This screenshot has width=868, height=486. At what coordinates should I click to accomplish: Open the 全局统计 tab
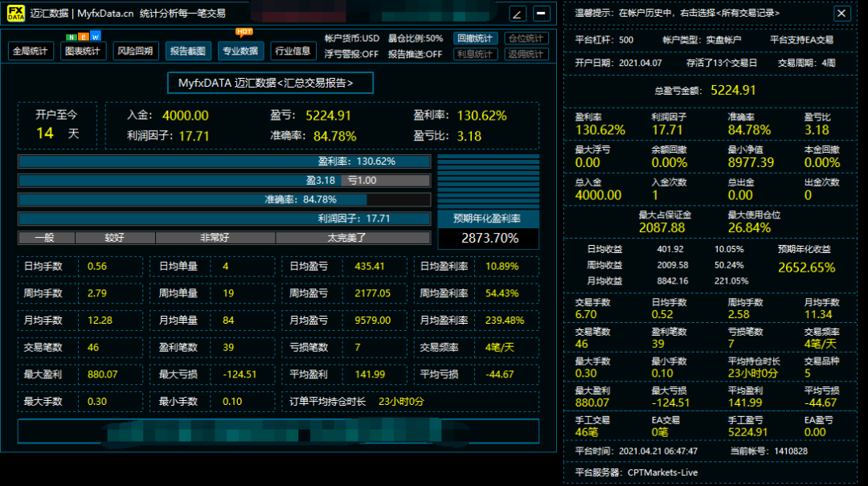point(31,51)
